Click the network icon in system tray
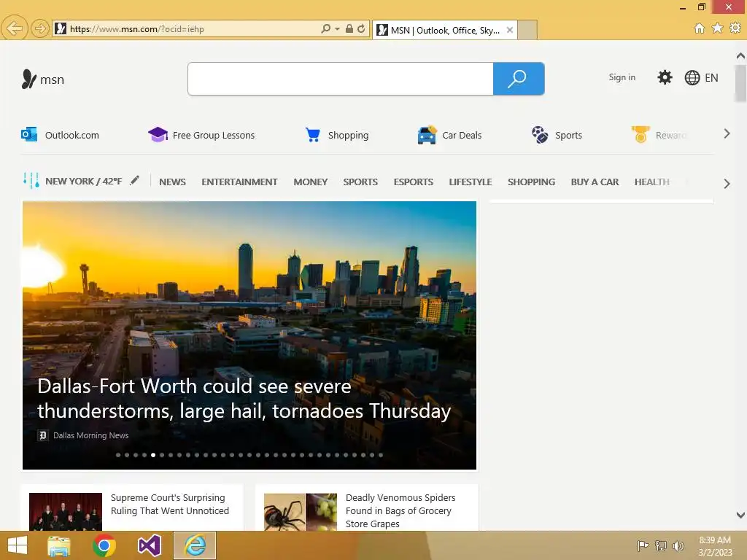The height and width of the screenshot is (560, 747). tap(661, 545)
